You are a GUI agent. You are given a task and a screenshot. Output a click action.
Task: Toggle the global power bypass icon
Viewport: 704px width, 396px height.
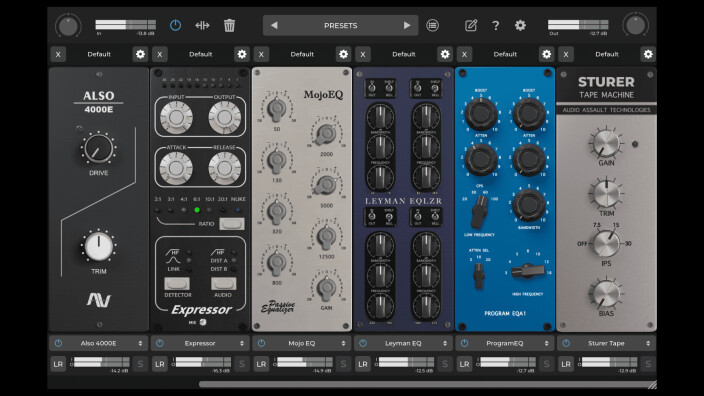(175, 26)
